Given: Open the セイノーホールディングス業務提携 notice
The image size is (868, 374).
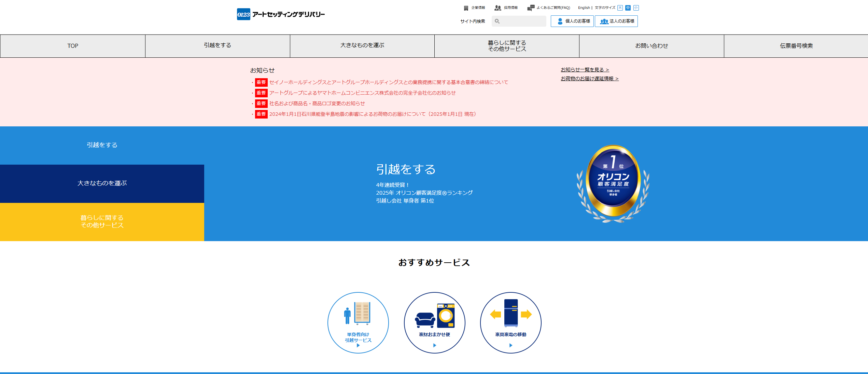Looking at the screenshot, I should coord(389,82).
